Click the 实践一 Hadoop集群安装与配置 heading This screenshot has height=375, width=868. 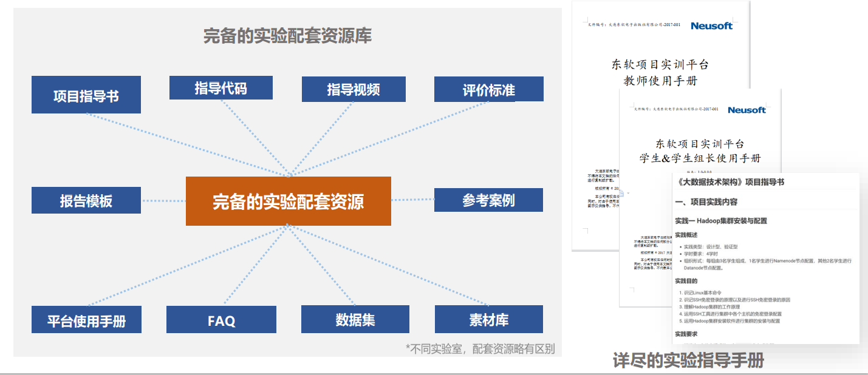pos(721,221)
